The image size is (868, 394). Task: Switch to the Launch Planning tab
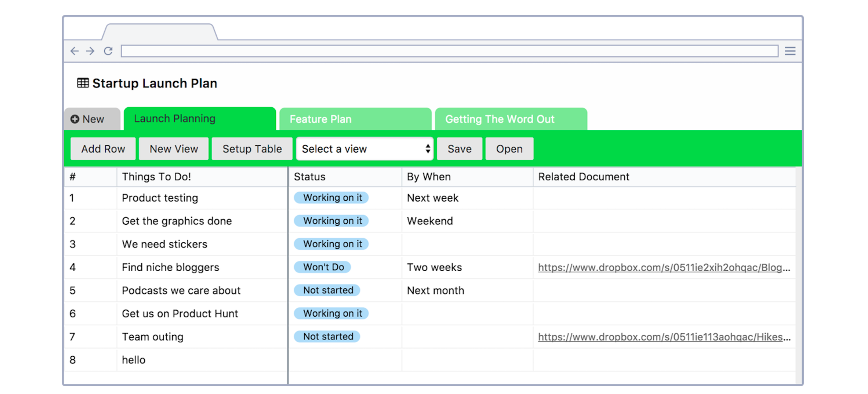(x=200, y=119)
